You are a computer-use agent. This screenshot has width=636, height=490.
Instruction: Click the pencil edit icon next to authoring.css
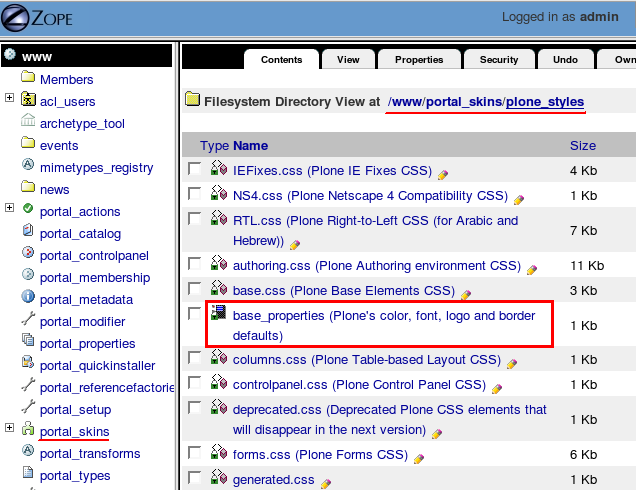coord(532,270)
